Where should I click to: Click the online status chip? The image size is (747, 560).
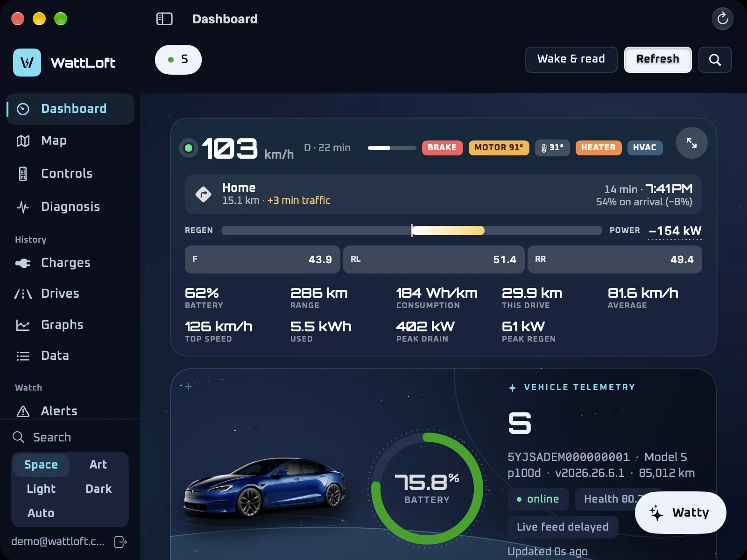[x=538, y=499]
